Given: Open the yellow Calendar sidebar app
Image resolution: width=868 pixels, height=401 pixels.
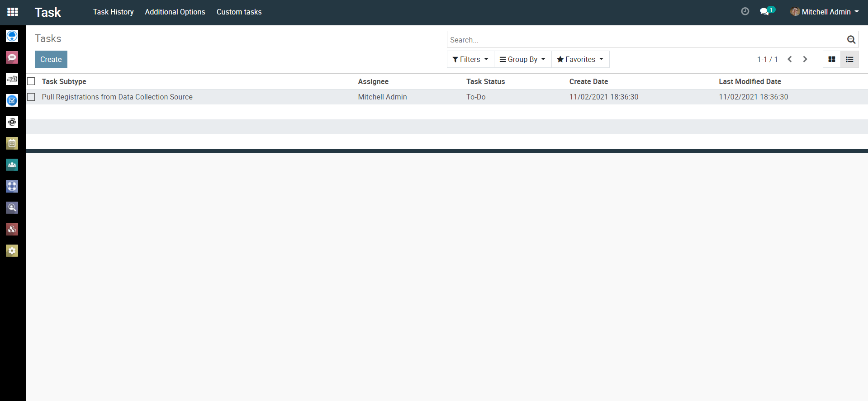Looking at the screenshot, I should [x=12, y=143].
